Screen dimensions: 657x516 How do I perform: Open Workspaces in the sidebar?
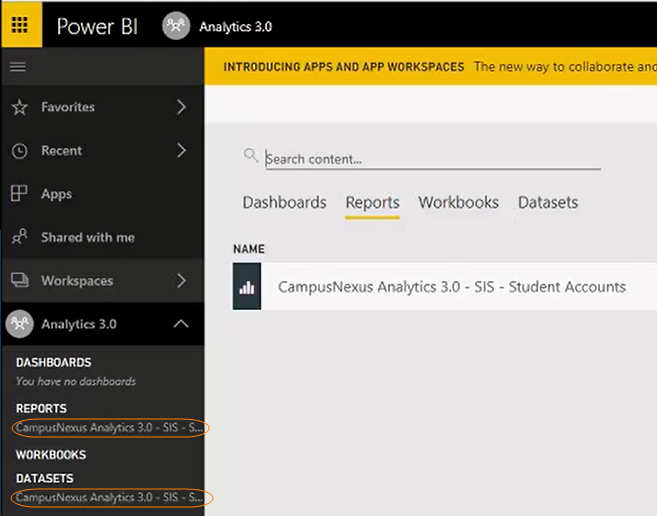click(x=77, y=280)
